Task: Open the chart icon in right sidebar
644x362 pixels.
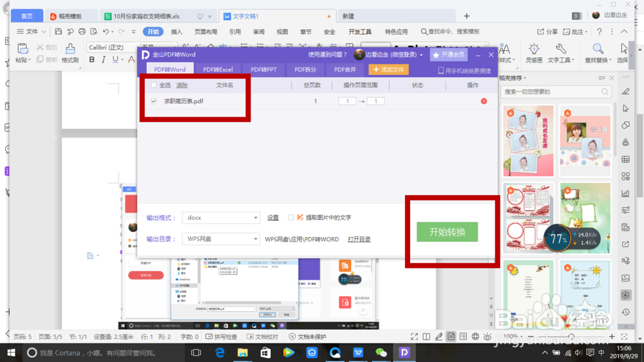Action: (x=625, y=193)
